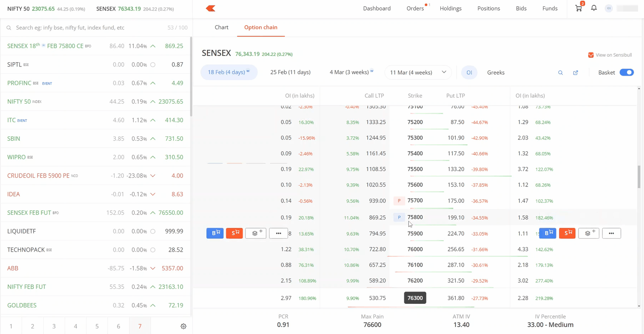The image size is (644, 334).
Task: Switch to watchlist page 1
Action: [11, 326]
